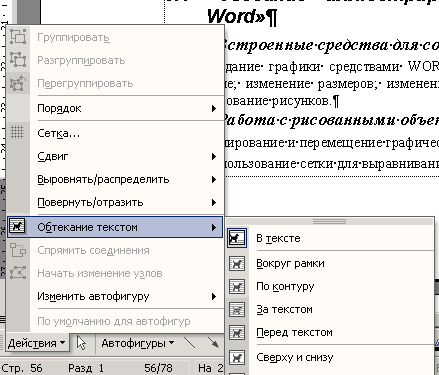Expand the arrow next to Порядок

(214, 108)
